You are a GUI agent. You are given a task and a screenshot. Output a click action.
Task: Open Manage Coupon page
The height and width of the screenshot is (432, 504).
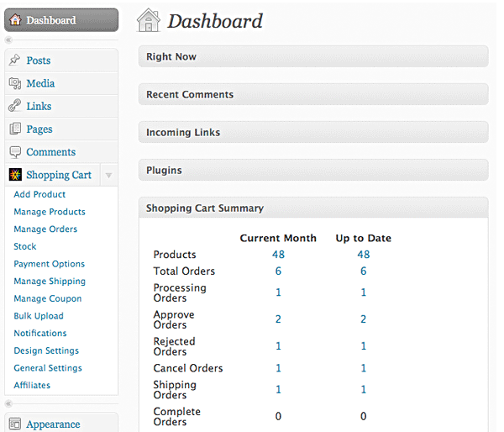coord(48,299)
